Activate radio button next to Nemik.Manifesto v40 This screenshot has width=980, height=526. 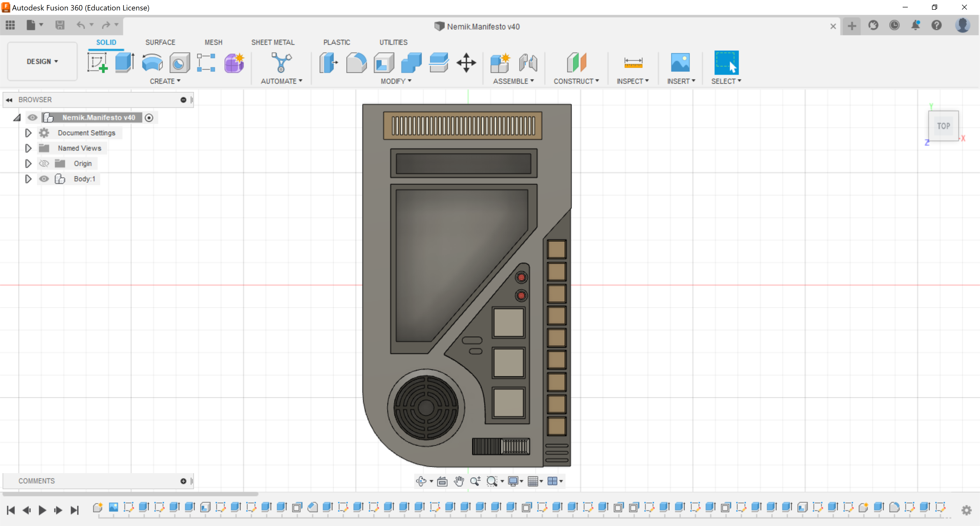pos(149,118)
